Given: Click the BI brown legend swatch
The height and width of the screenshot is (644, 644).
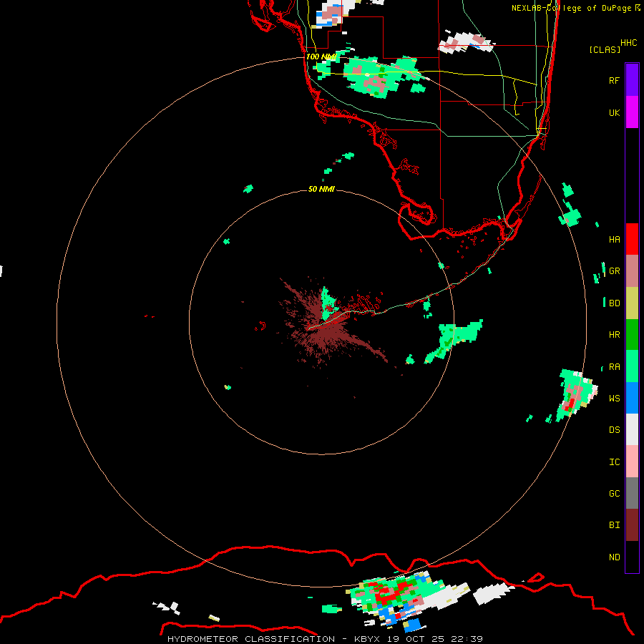Looking at the screenshot, I should tap(632, 525).
